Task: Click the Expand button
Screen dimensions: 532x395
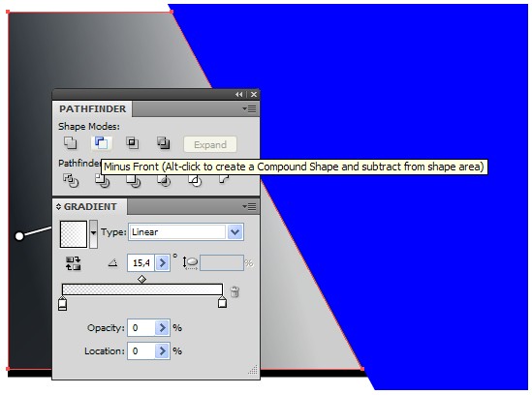Action: (210, 145)
